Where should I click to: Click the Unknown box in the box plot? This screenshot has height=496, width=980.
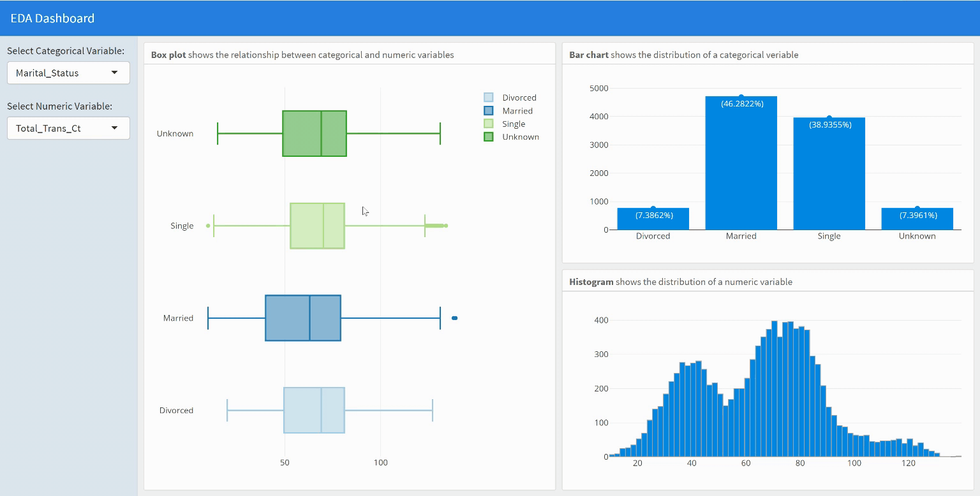(x=315, y=133)
